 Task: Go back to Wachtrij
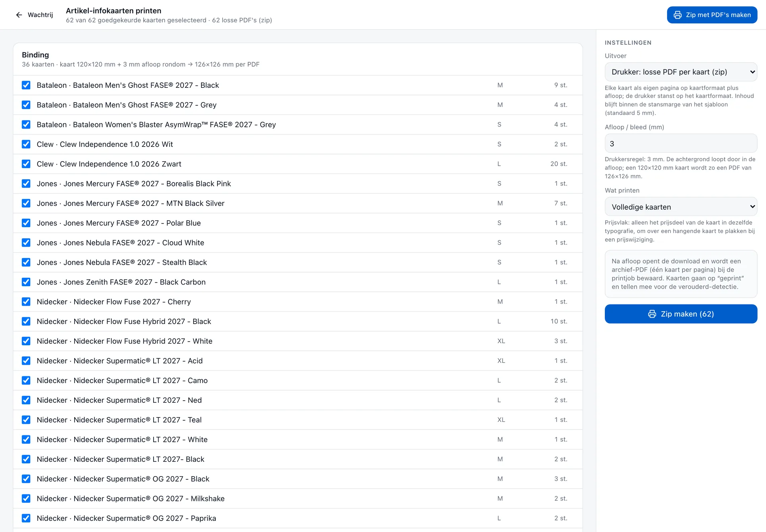pos(34,15)
